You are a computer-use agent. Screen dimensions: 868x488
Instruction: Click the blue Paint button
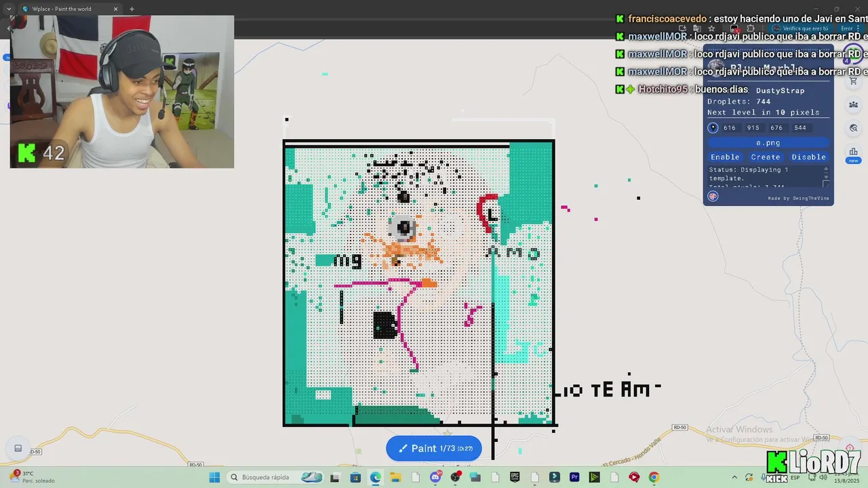(434, 448)
